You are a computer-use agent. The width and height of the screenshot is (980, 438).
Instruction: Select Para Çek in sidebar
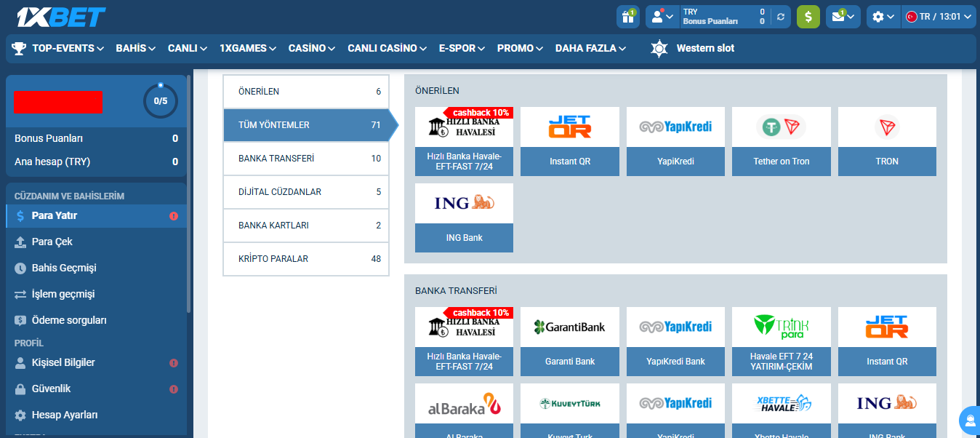coord(96,242)
